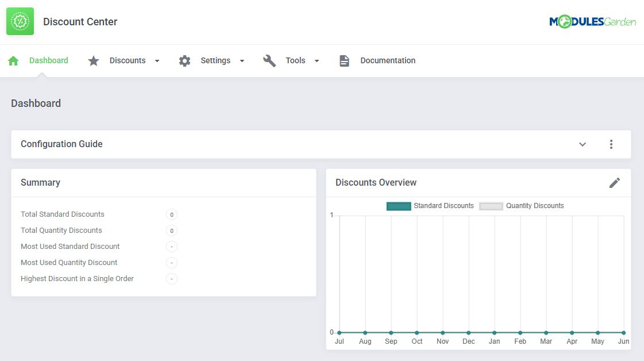Toggle Standard Discounts legend swatch
Image resolution: width=644 pixels, height=361 pixels.
[398, 206]
